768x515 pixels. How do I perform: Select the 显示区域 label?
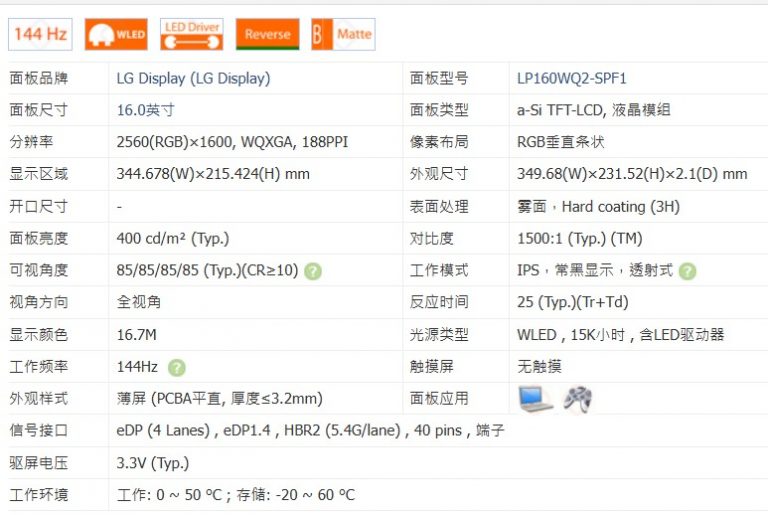tap(39, 174)
